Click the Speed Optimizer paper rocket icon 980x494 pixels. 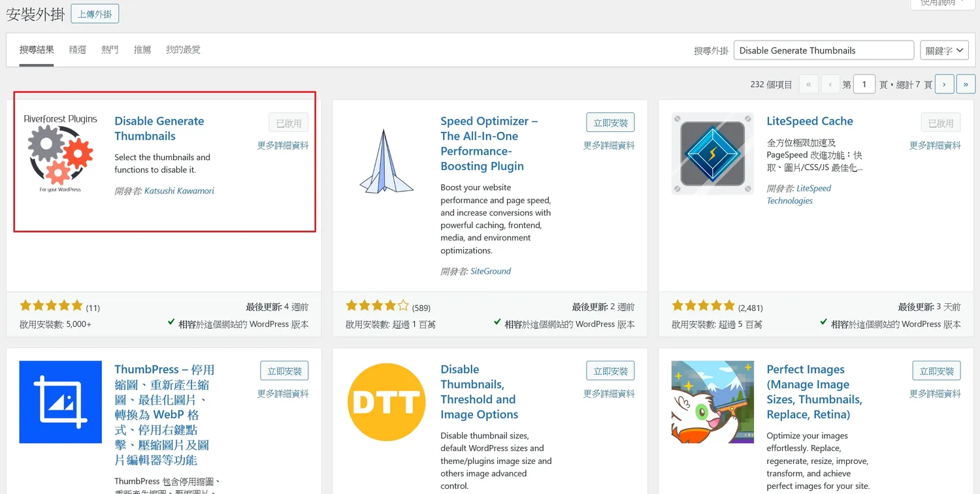tap(386, 161)
